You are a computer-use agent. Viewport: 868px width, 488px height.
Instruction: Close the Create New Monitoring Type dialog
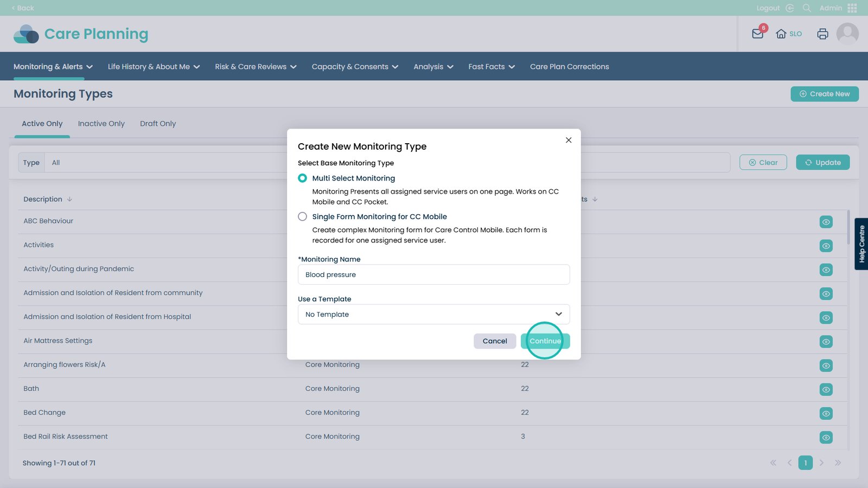pyautogui.click(x=569, y=140)
